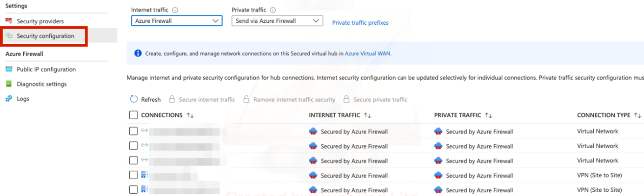Click the Security providers sidebar icon
The image size is (644, 196).
pyautogui.click(x=9, y=21)
